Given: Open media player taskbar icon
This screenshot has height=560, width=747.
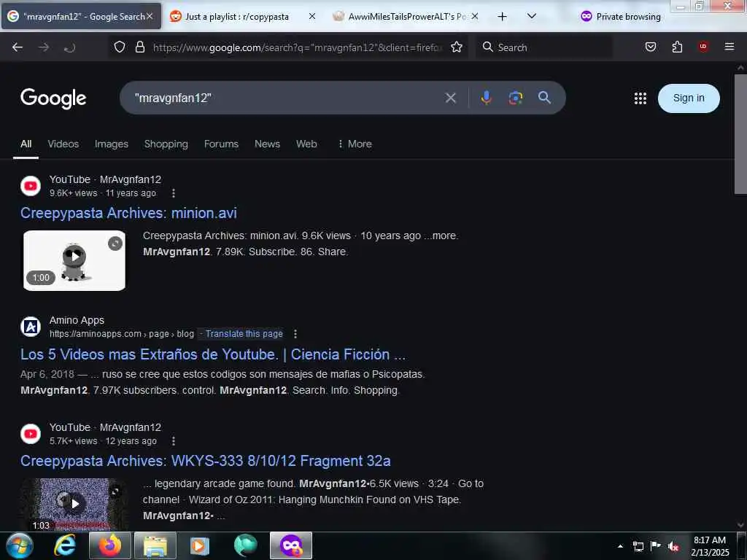Looking at the screenshot, I should [200, 545].
